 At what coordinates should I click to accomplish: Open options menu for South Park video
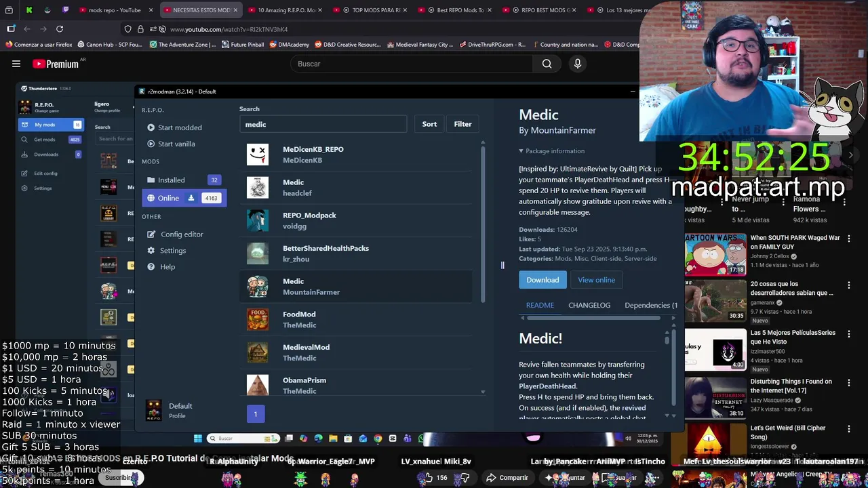(x=848, y=238)
